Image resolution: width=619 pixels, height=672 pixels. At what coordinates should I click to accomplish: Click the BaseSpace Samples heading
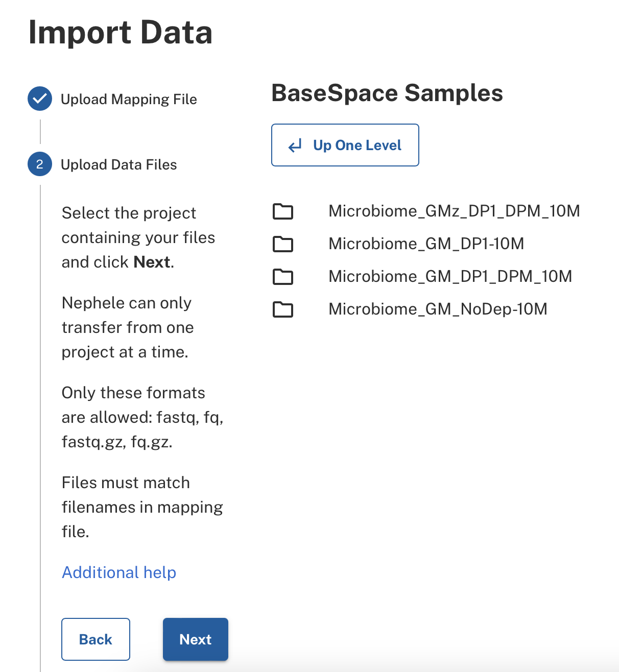387,93
